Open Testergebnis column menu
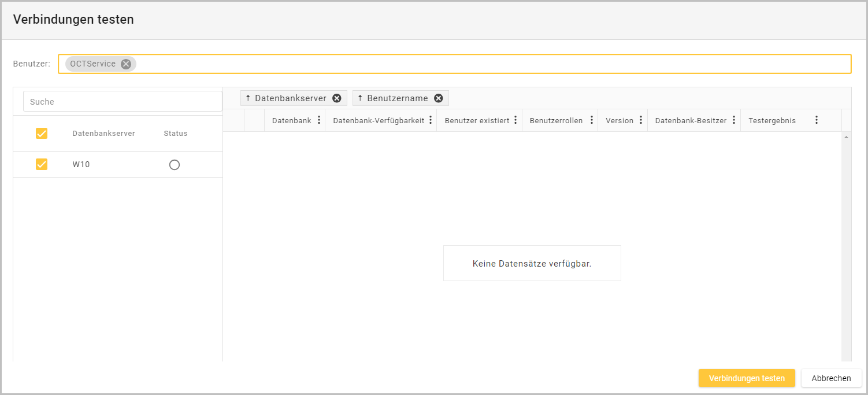 pos(817,120)
